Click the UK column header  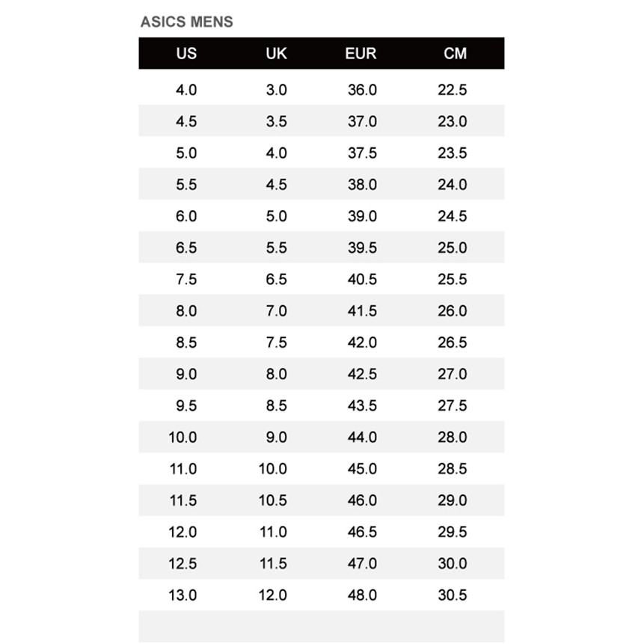[276, 54]
